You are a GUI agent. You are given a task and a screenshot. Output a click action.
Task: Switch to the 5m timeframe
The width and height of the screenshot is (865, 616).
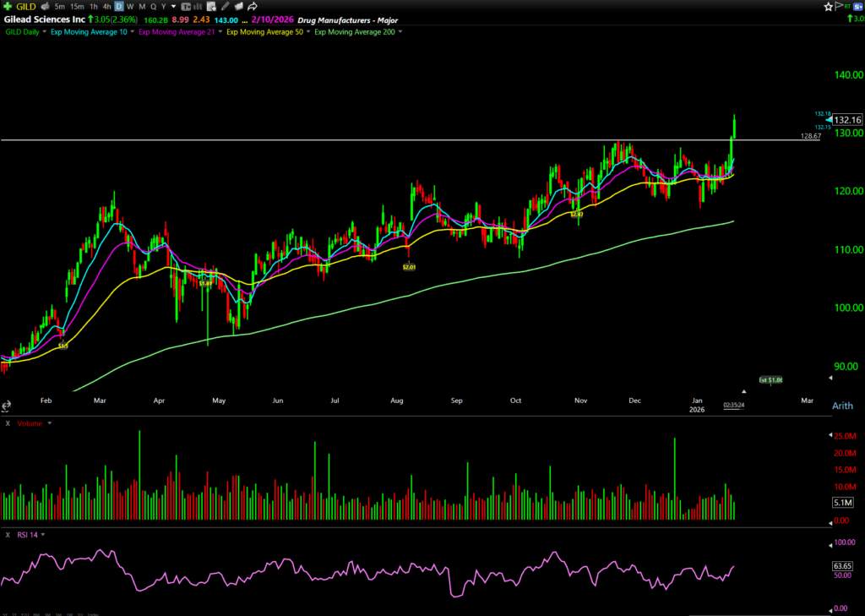[60, 7]
